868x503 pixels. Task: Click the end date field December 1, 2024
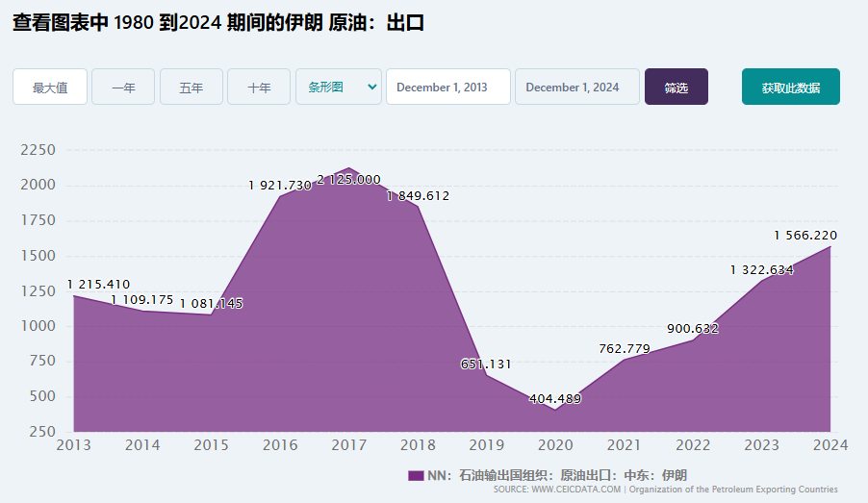[576, 87]
